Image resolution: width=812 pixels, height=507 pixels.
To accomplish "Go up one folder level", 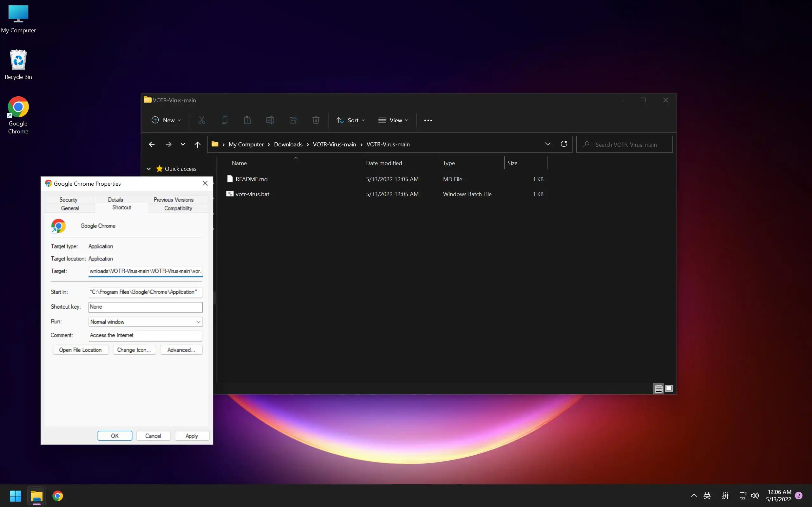I will [x=197, y=144].
